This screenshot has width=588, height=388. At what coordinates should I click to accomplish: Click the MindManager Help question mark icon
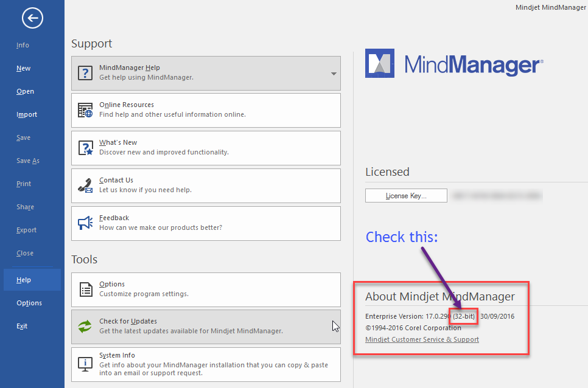(85, 73)
